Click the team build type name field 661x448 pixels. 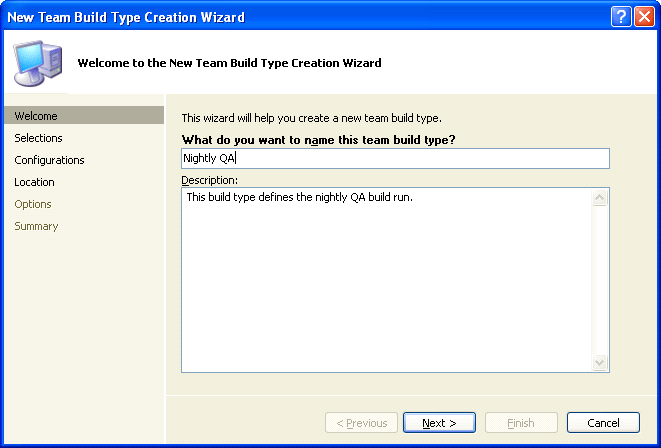[395, 158]
